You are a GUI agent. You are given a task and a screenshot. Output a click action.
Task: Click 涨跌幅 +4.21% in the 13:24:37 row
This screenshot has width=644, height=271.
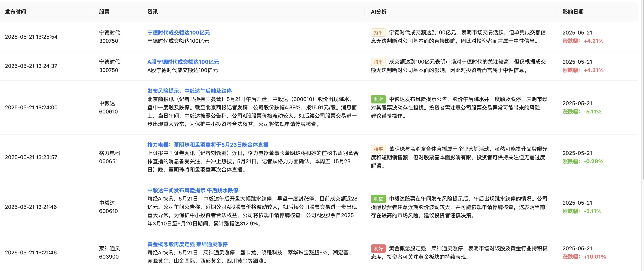583,70
